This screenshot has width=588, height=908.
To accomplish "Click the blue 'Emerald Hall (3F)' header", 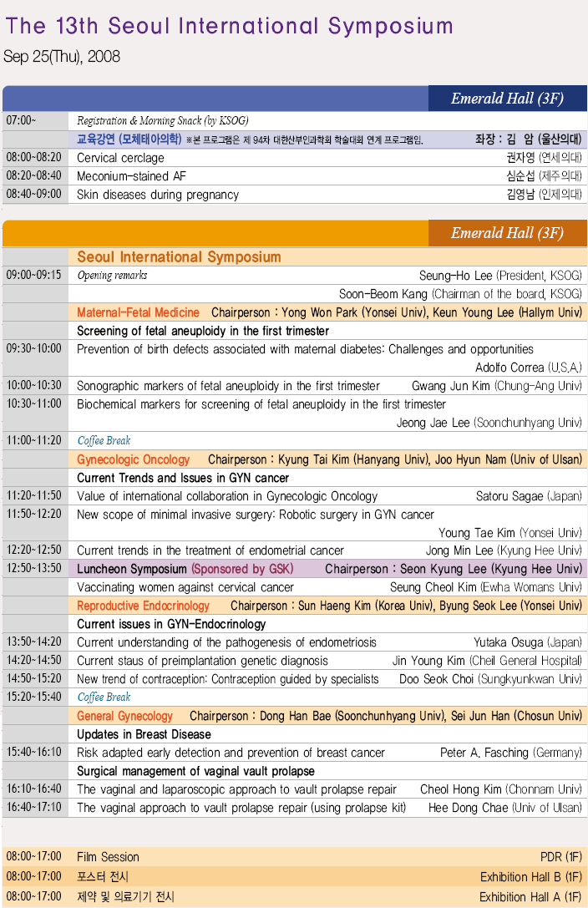I will 507,99.
